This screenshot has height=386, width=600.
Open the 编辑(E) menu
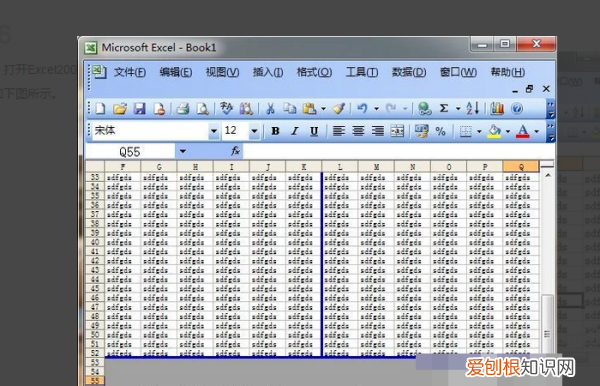pyautogui.click(x=176, y=72)
